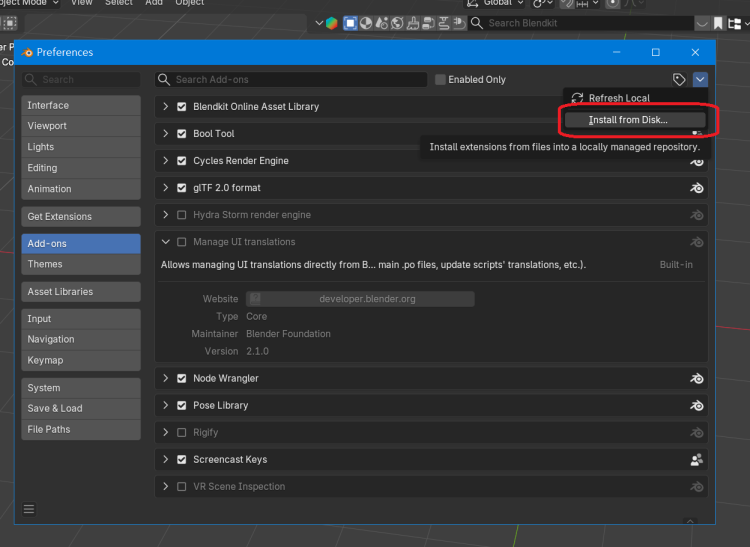The height and width of the screenshot is (547, 750).
Task: Select the Blendkit brushes asset type icon
Action: click(413, 23)
